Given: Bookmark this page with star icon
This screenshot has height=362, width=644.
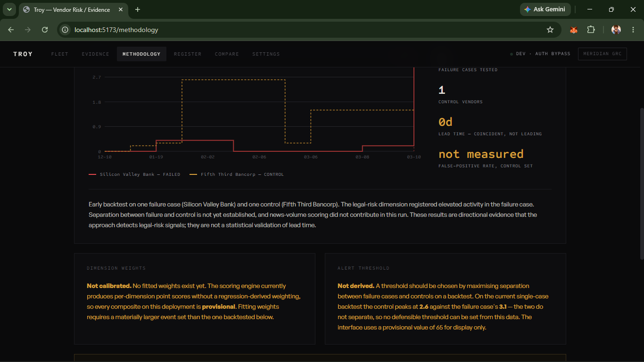Looking at the screenshot, I should (550, 30).
